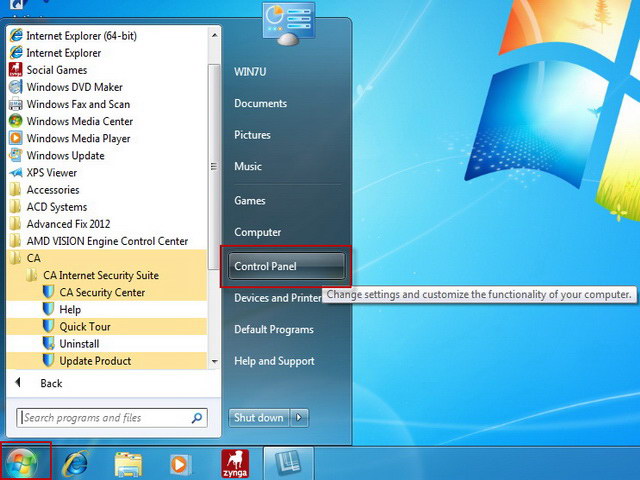
Task: Click the user account picture
Action: (289, 24)
